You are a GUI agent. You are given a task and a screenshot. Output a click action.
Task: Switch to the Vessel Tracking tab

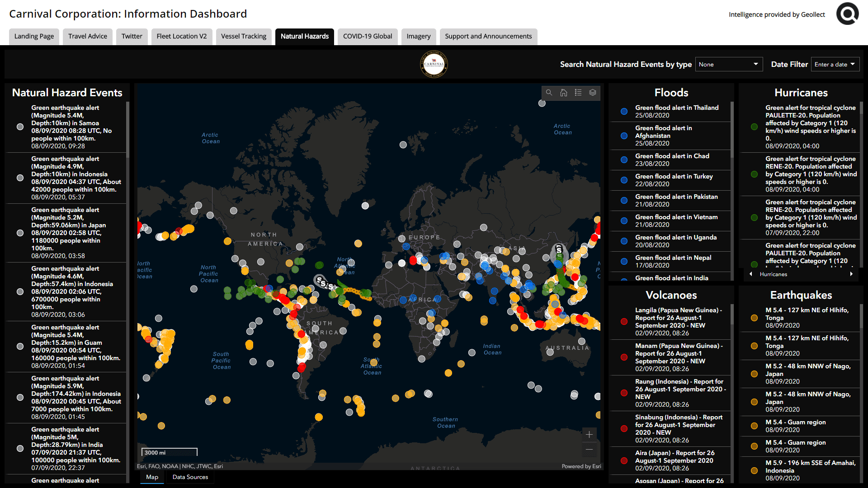coord(243,36)
